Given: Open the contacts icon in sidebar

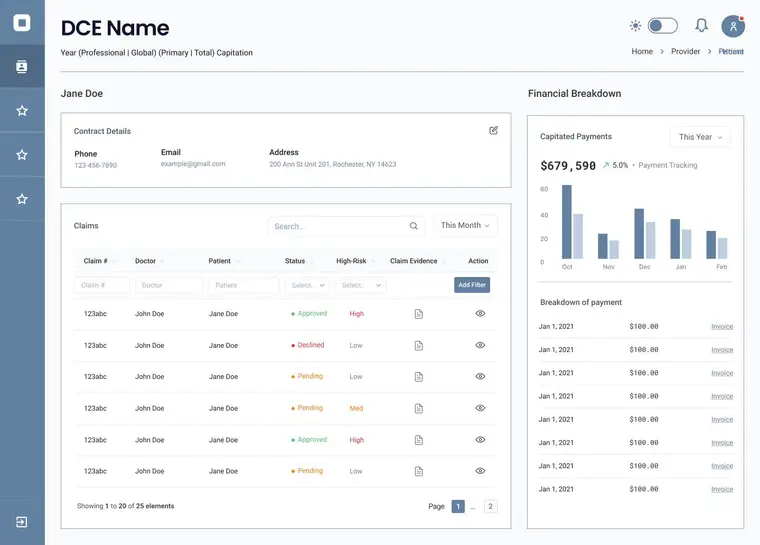Looking at the screenshot, I should [x=22, y=67].
